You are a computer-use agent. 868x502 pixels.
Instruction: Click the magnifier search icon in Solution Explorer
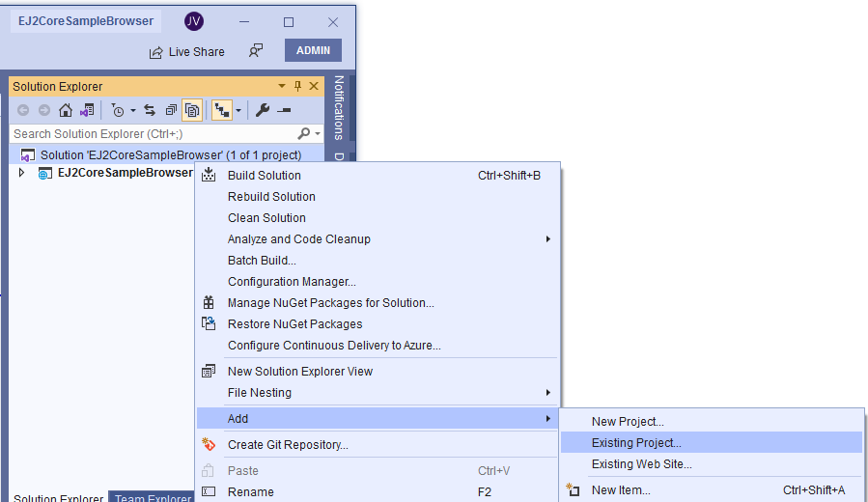click(x=303, y=133)
